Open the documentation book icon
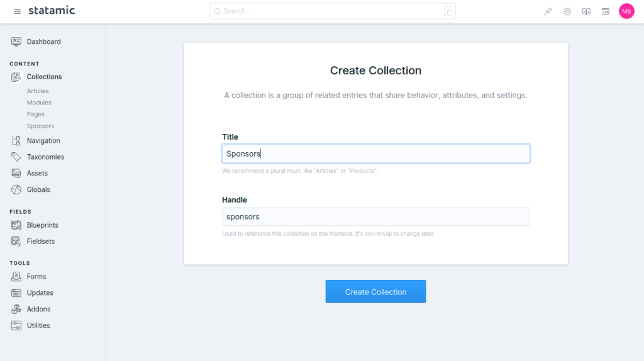The image size is (644, 361). [586, 11]
